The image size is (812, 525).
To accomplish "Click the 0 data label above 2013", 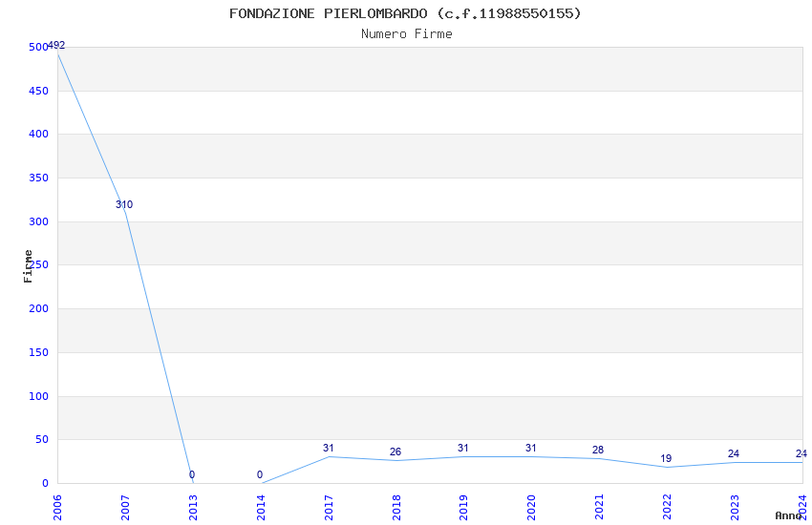I will pyautogui.click(x=192, y=474).
